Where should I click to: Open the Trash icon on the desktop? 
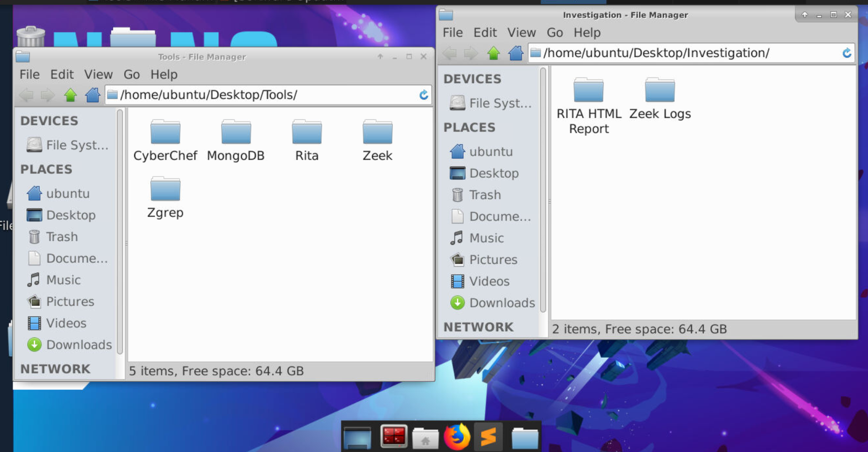pyautogui.click(x=31, y=36)
